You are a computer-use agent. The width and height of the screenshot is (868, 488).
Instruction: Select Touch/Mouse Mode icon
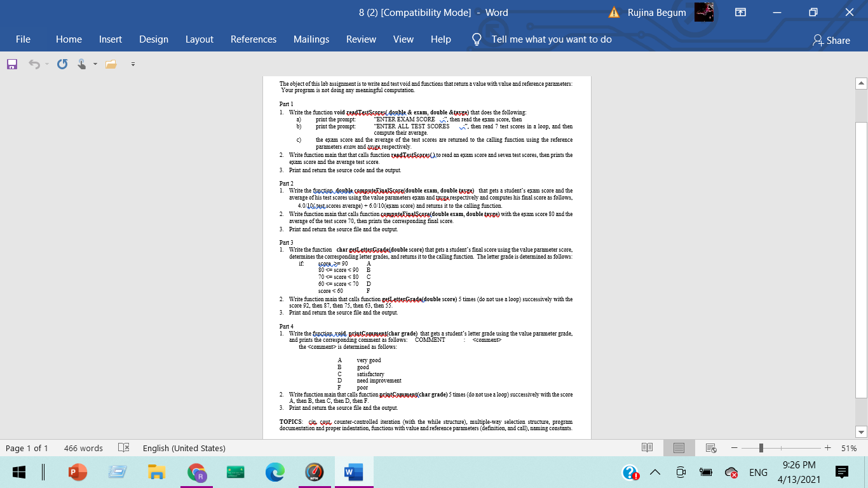[x=81, y=64]
